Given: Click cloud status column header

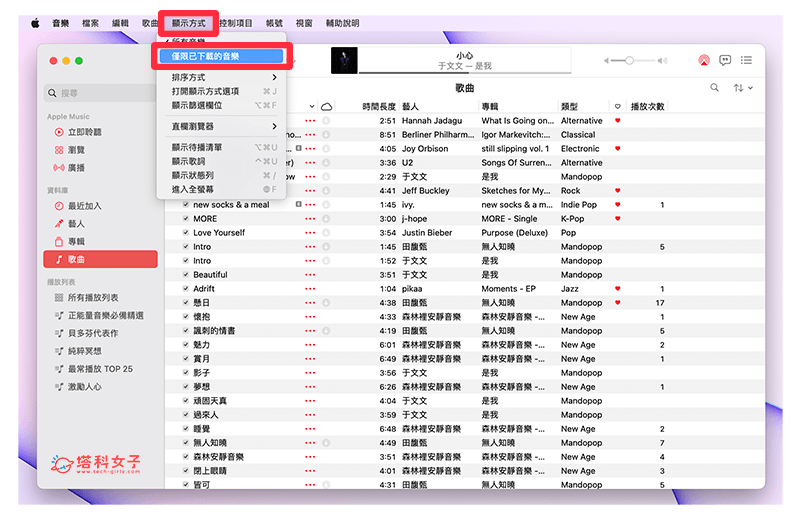Looking at the screenshot, I should point(327,107).
